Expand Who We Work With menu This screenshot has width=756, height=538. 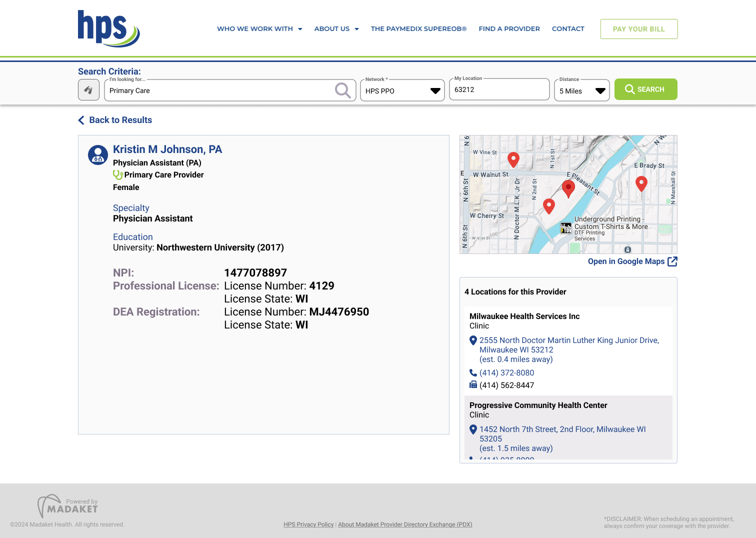[x=259, y=29]
